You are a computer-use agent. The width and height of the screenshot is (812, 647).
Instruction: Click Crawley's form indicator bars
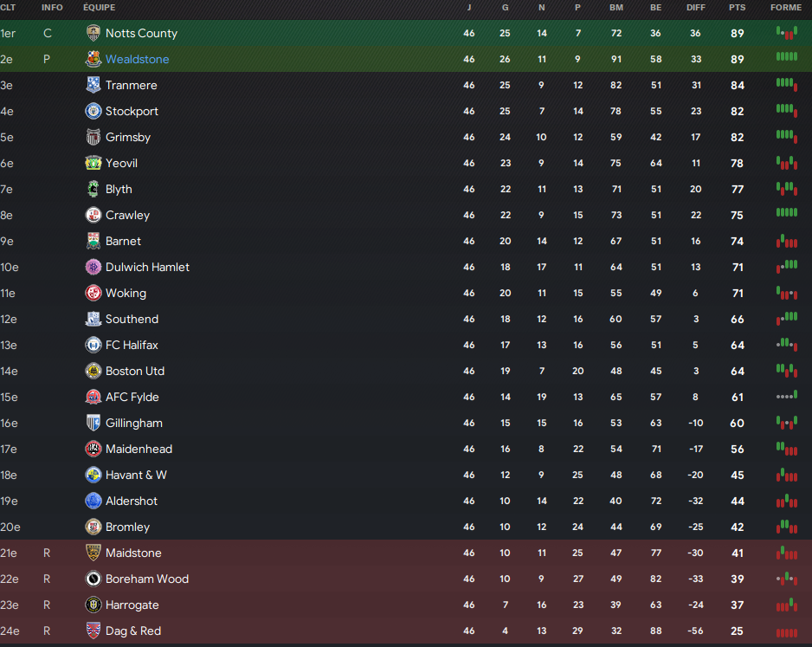(786, 213)
